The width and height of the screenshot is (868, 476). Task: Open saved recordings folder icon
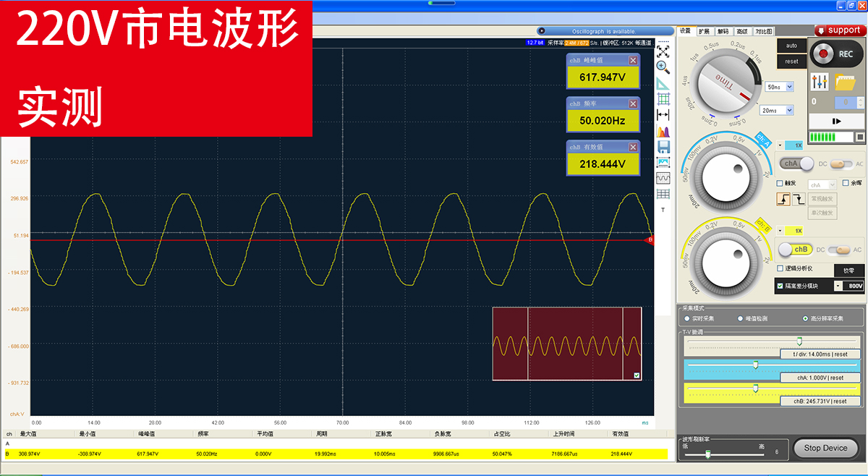845,81
